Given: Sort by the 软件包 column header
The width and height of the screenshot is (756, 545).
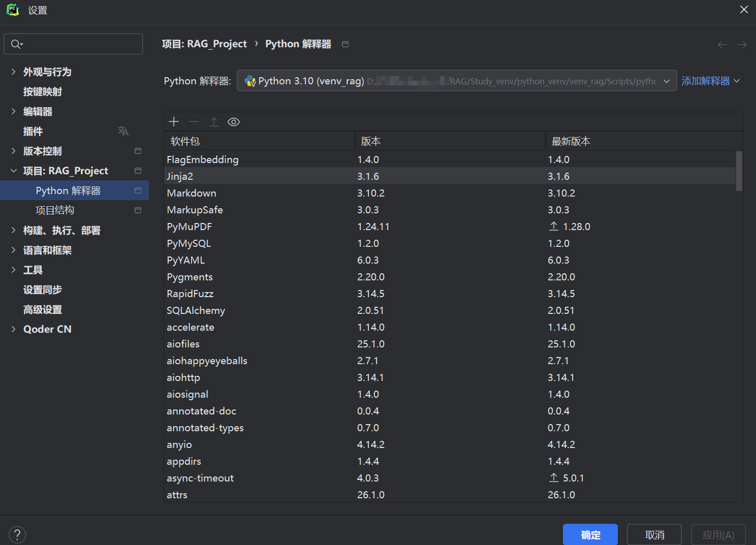Looking at the screenshot, I should 259,141.
